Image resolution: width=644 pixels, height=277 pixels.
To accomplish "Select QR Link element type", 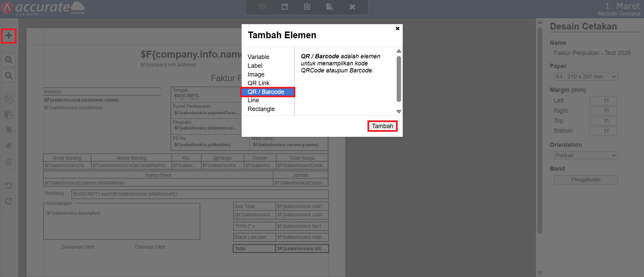I will point(258,83).
